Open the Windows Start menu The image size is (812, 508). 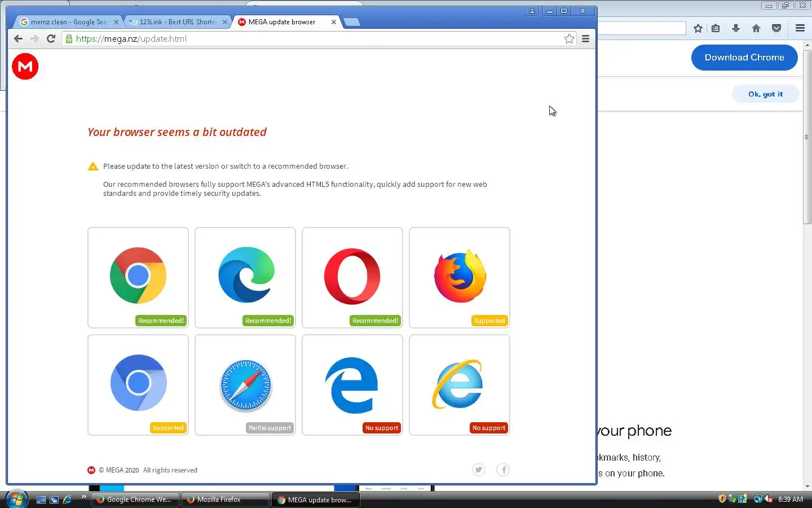click(16, 500)
